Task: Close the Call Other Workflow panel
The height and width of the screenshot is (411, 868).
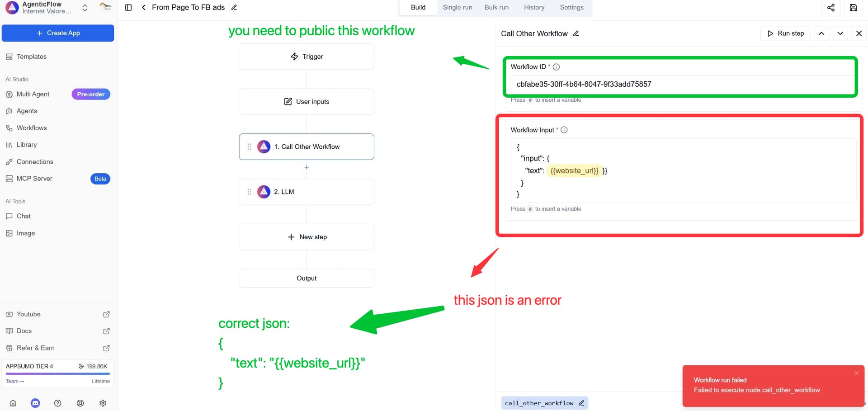Action: 859,33
